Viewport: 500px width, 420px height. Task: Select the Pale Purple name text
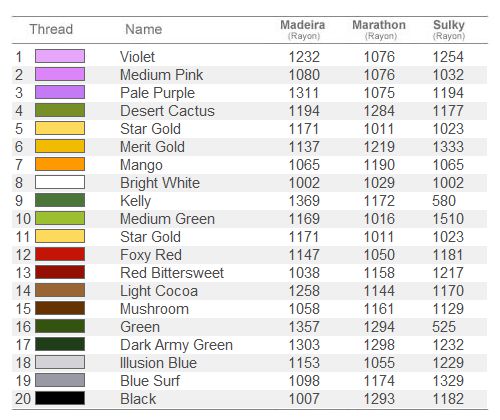(157, 93)
